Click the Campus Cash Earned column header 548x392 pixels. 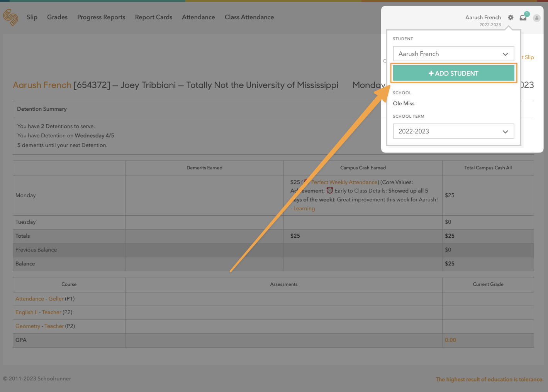[x=363, y=168]
